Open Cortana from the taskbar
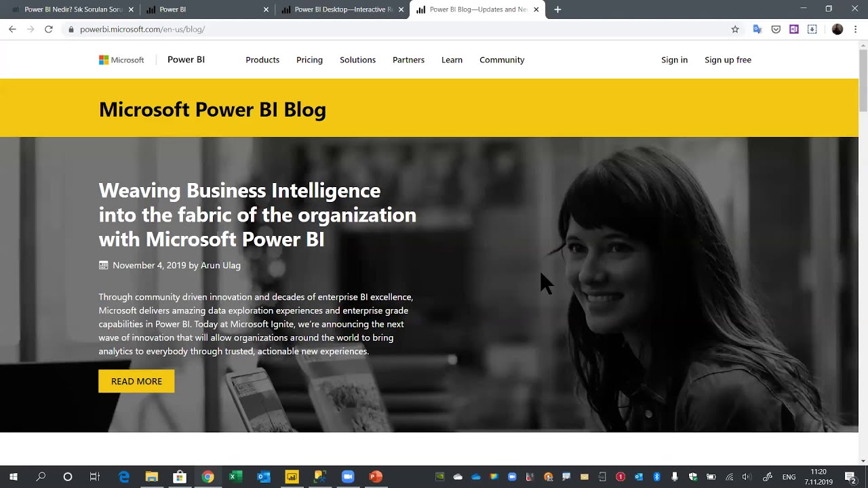 pos(68,477)
